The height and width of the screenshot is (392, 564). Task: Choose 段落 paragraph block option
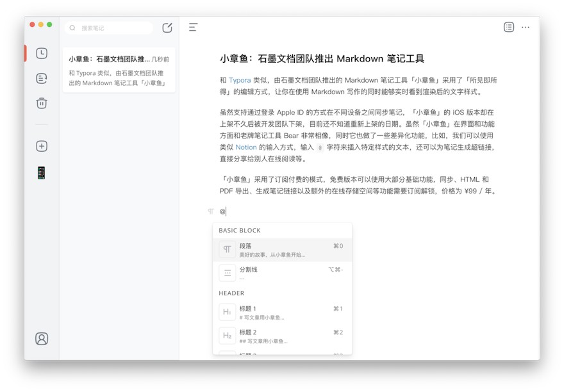pyautogui.click(x=283, y=250)
